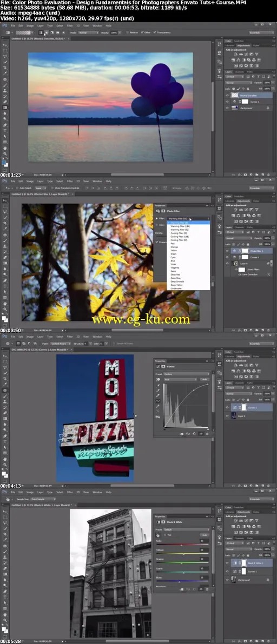
Task: Choose the Pen tool in the leaves screenshot
Action: [x=5, y=280]
